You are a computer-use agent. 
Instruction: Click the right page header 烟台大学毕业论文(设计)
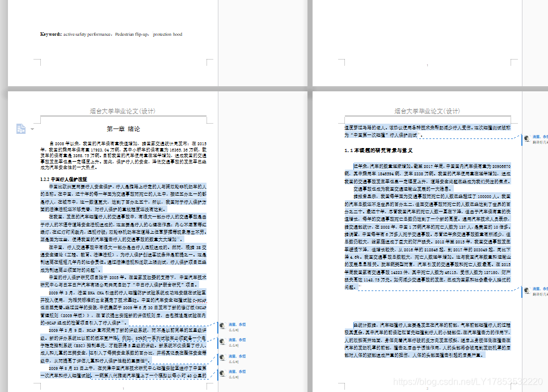coord(427,111)
